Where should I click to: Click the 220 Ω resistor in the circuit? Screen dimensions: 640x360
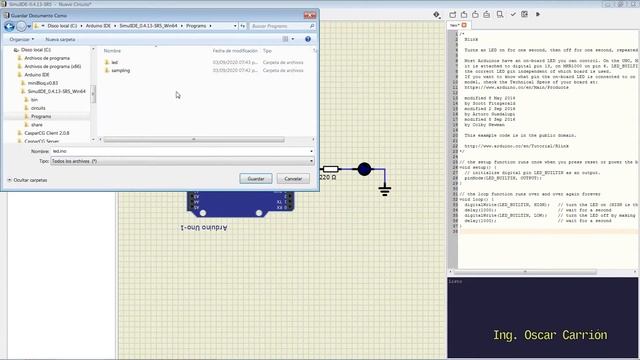tap(330, 169)
